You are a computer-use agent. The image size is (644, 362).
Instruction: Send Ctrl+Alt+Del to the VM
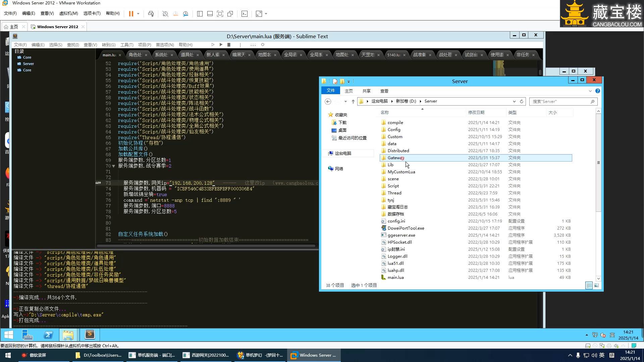click(x=151, y=14)
